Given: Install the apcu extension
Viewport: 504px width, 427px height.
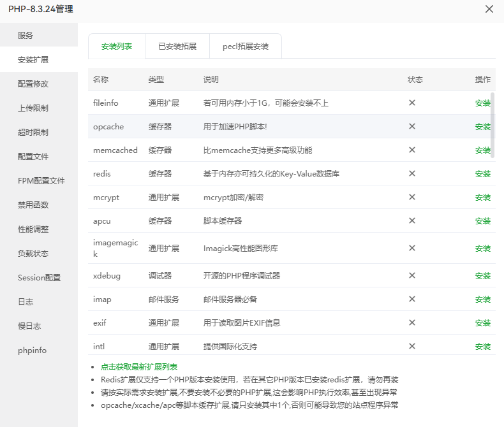Looking at the screenshot, I should pyautogui.click(x=483, y=221).
